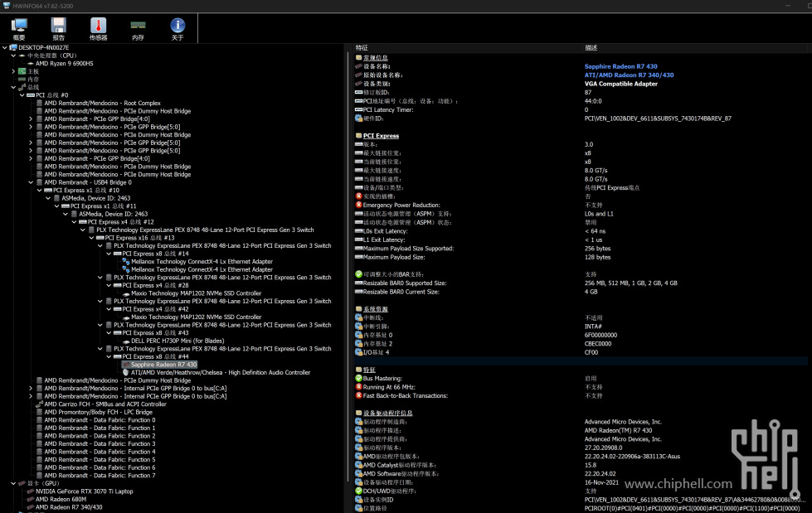Select AMD Radeon R7 340/430 under GPU

click(69, 507)
